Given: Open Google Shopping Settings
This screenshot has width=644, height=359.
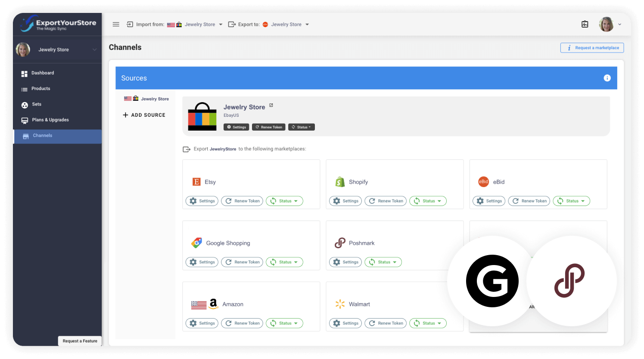Looking at the screenshot, I should pos(202,262).
